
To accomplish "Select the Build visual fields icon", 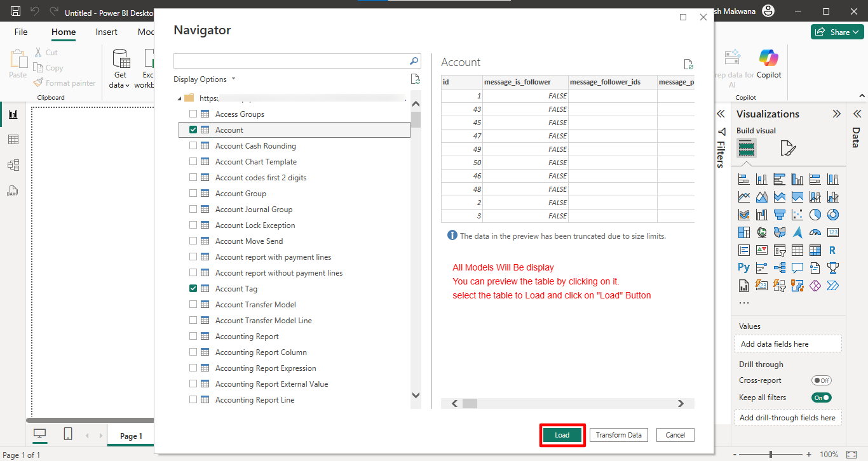I will click(747, 149).
